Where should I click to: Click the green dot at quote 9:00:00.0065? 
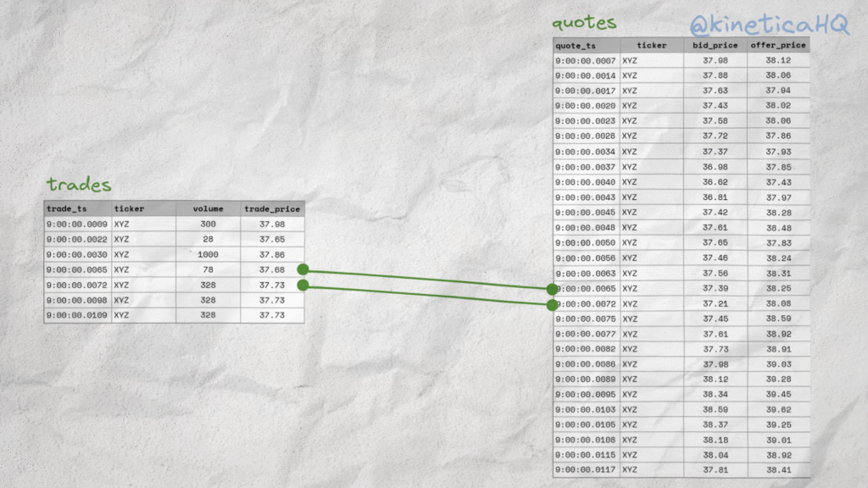click(x=553, y=289)
